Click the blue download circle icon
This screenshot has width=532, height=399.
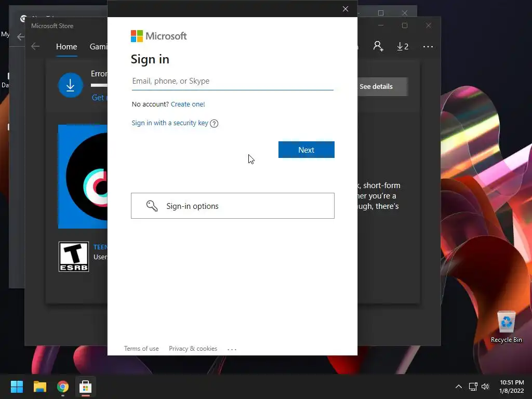[x=70, y=85]
